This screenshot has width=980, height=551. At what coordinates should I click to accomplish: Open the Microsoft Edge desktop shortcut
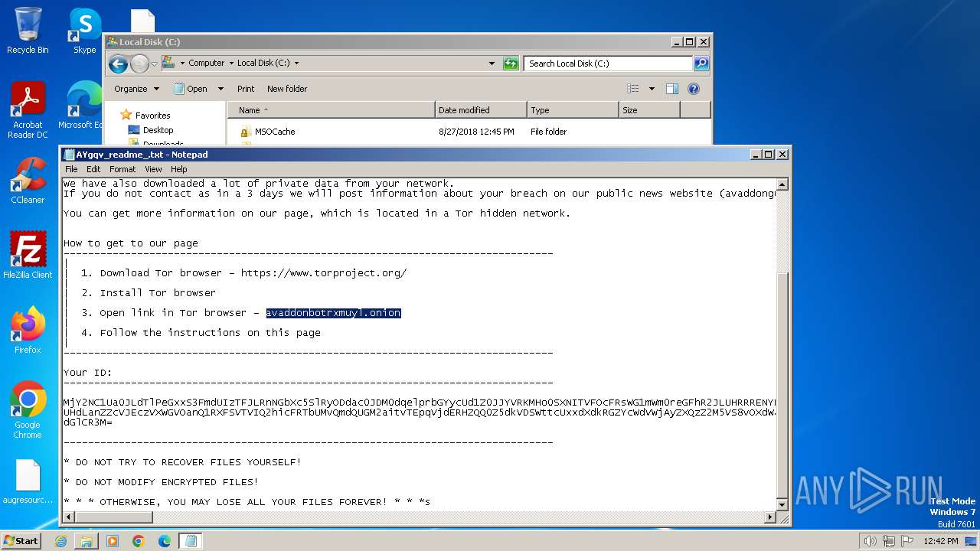click(81, 105)
